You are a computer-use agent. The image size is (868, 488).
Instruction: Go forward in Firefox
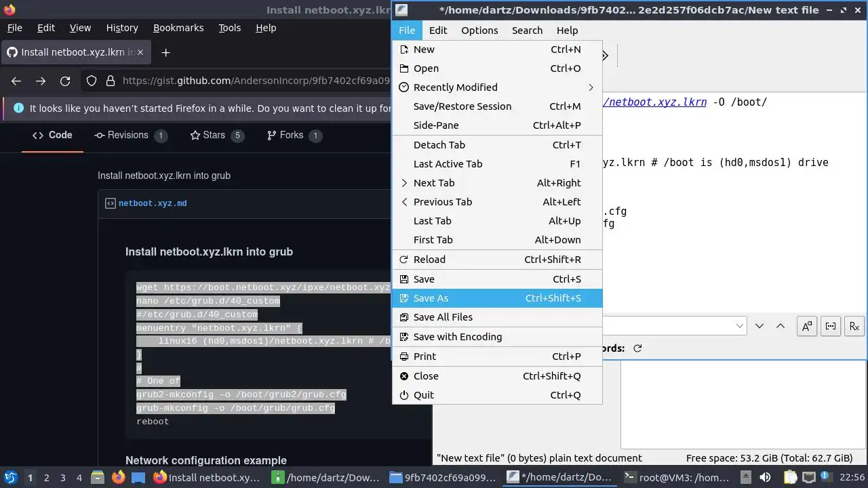(x=41, y=81)
